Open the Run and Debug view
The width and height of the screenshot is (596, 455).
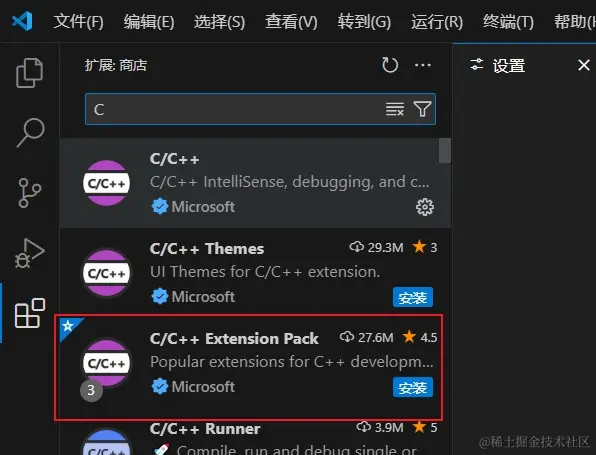(30, 253)
